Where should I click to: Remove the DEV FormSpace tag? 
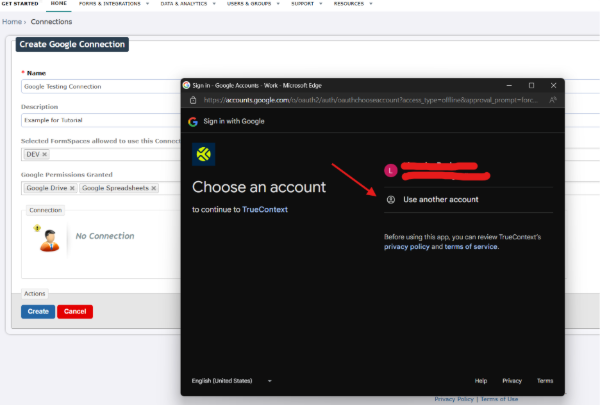pos(44,154)
